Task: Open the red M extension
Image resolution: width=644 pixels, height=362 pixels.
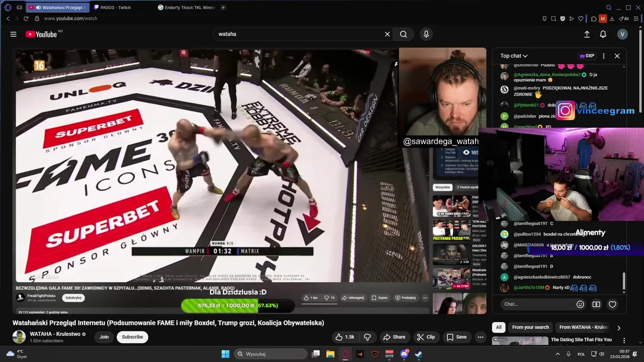Action: tap(603, 19)
